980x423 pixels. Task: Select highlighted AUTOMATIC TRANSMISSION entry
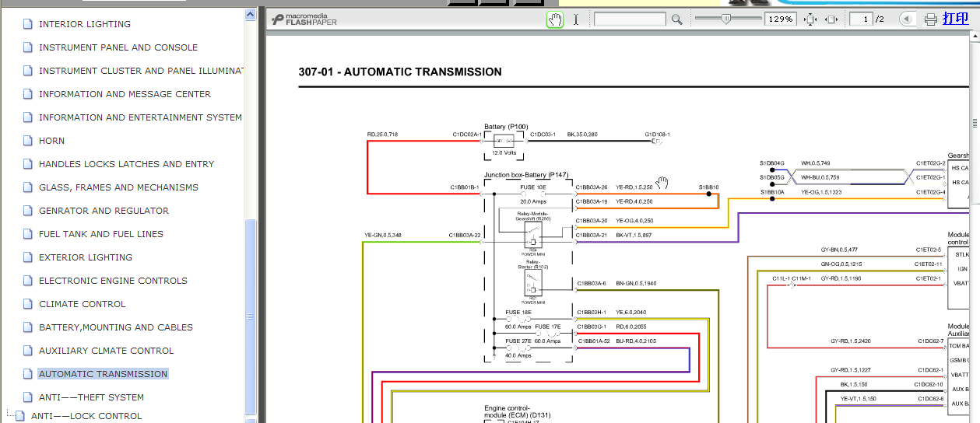103,374
